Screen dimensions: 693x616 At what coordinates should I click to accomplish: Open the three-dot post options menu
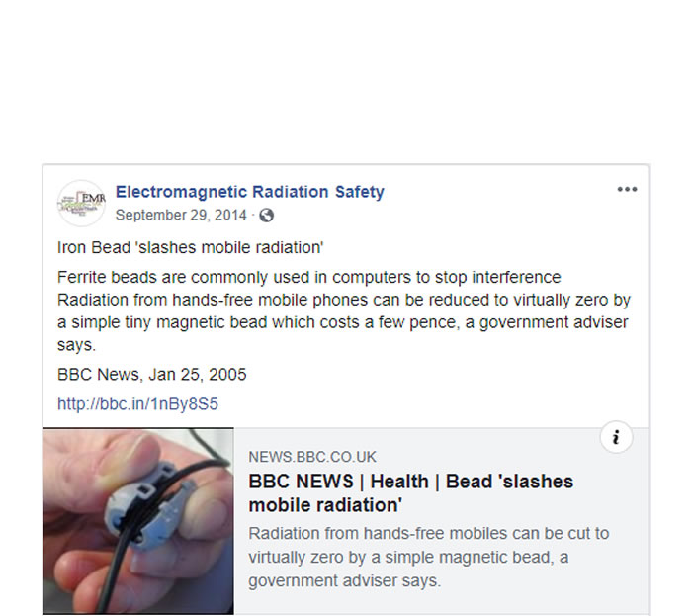627,189
